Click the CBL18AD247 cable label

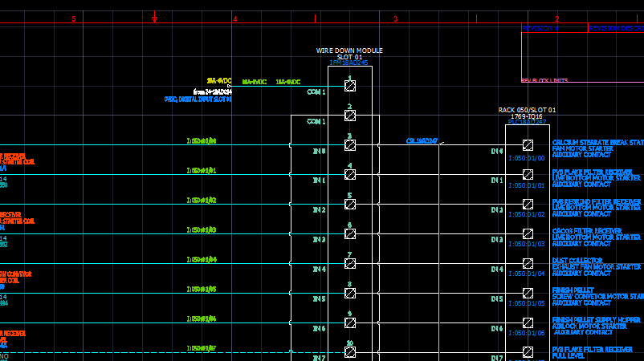click(422, 140)
